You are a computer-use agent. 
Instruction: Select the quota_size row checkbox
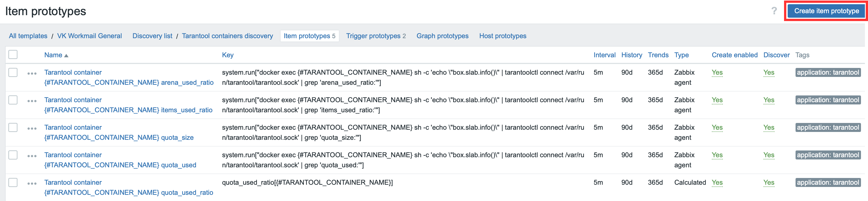pyautogui.click(x=13, y=128)
